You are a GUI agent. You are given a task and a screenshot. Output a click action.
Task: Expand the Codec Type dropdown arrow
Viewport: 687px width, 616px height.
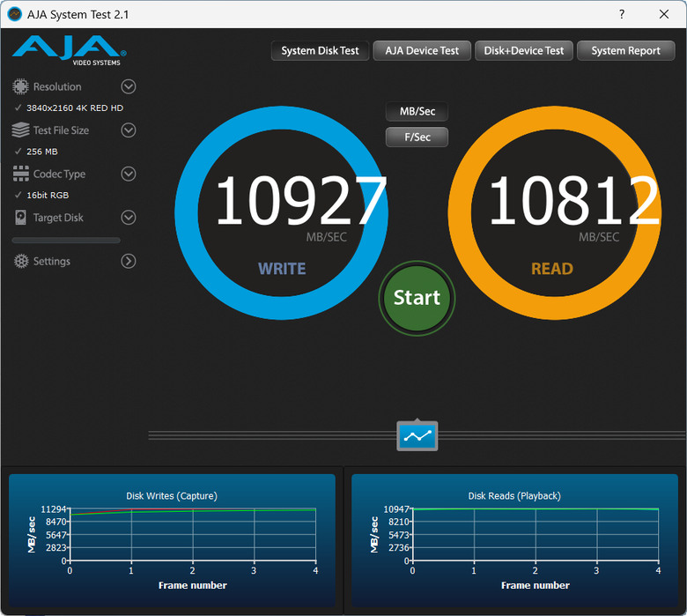(129, 174)
